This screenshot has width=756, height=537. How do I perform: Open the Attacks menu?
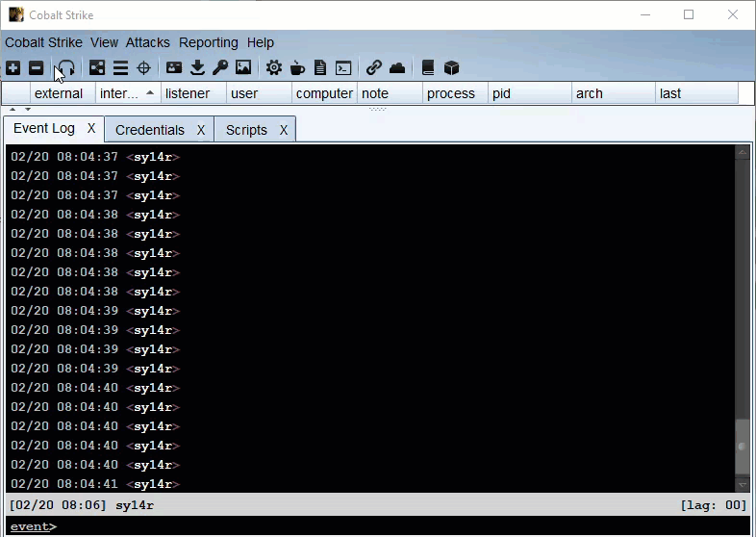(147, 42)
